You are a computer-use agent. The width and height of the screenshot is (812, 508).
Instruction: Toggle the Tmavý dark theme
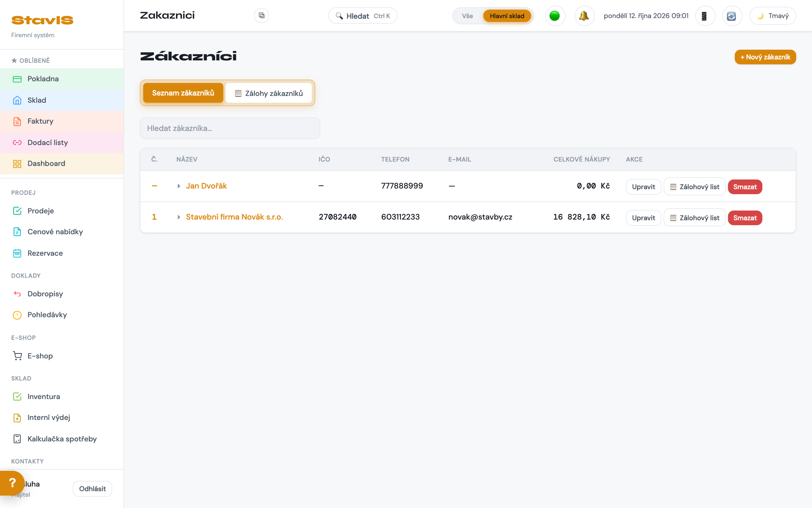773,16
